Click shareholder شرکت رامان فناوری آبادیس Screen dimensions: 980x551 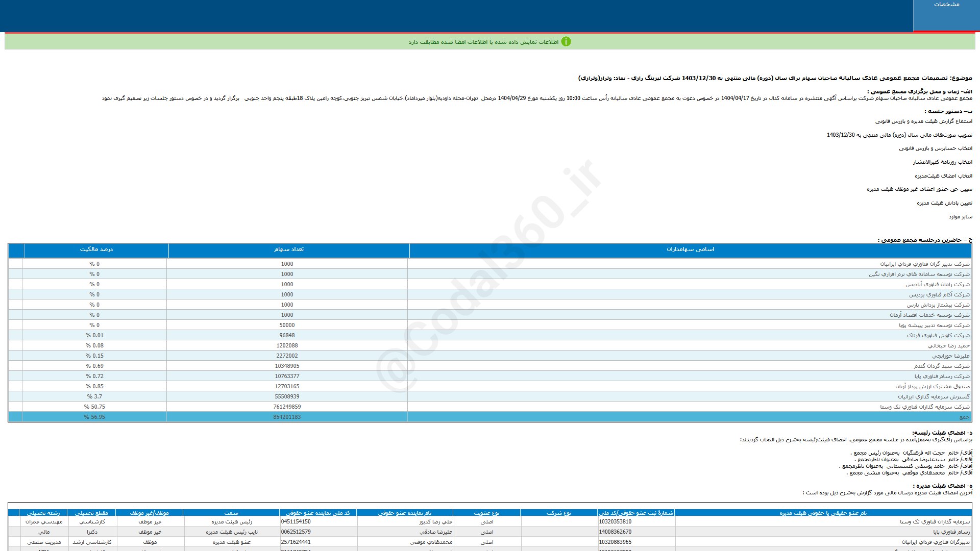(x=938, y=285)
